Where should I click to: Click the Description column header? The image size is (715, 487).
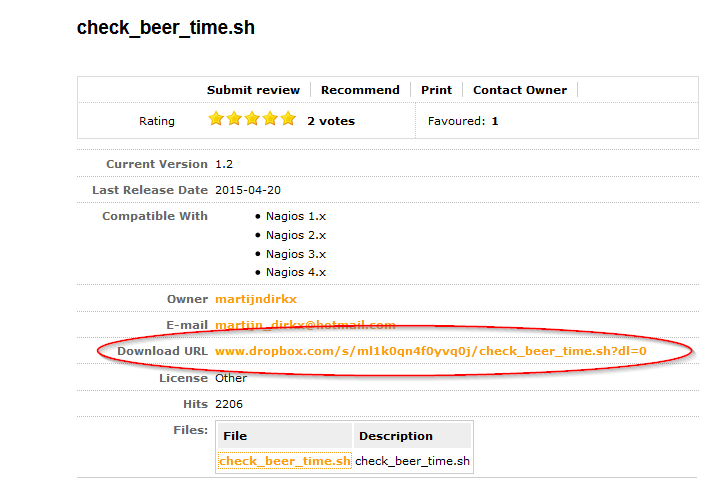[x=396, y=436]
